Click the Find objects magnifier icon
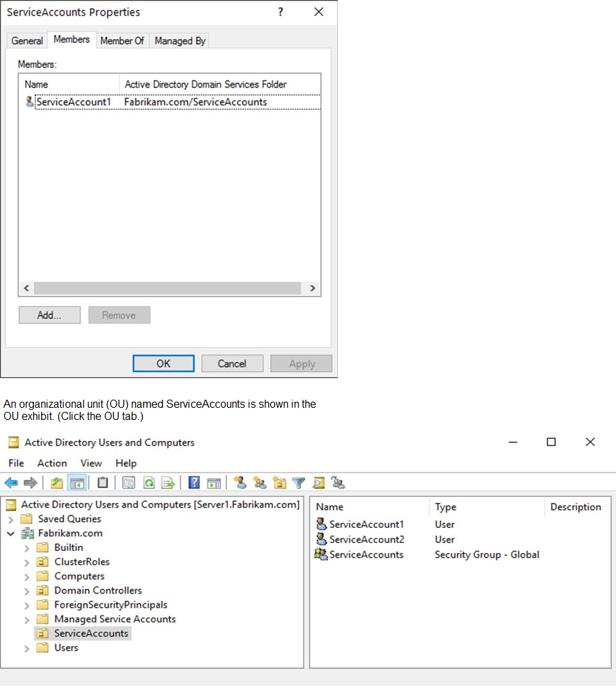616x690 pixels. click(318, 483)
